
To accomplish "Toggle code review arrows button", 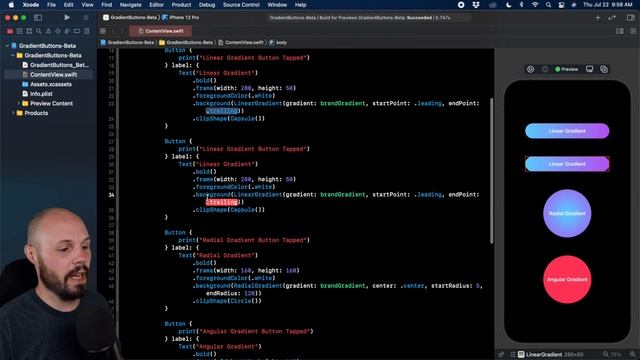I will 611,18.
